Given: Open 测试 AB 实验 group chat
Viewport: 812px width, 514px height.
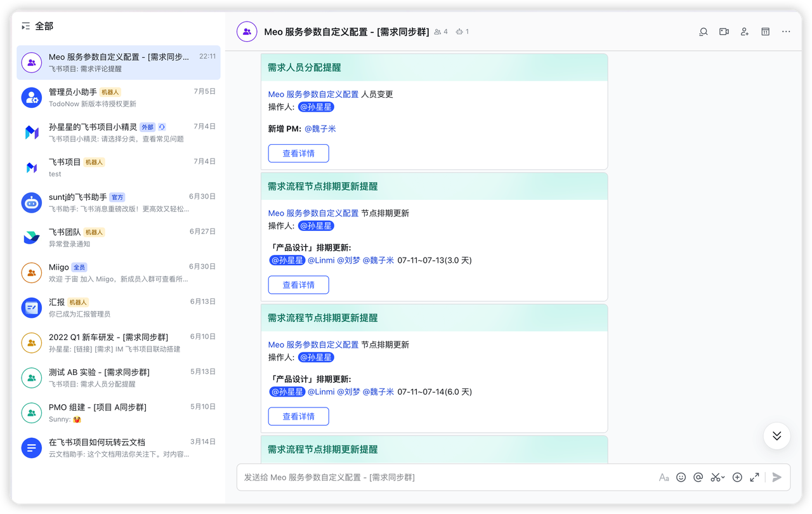Looking at the screenshot, I should (119, 378).
